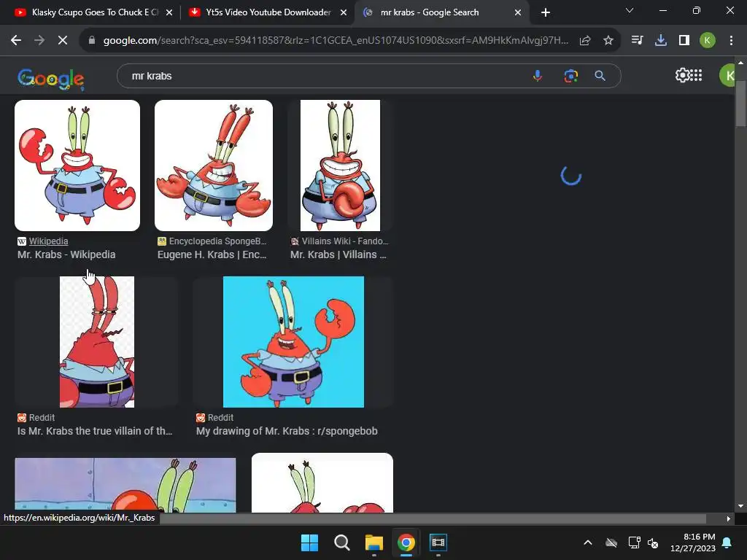747x560 pixels.
Task: Open Is Mr. Krabs the true villain link
Action: click(95, 431)
